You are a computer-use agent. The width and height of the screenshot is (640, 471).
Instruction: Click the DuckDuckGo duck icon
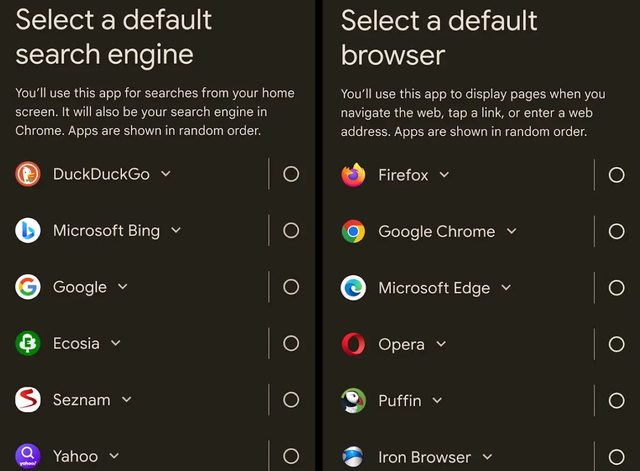coord(28,174)
